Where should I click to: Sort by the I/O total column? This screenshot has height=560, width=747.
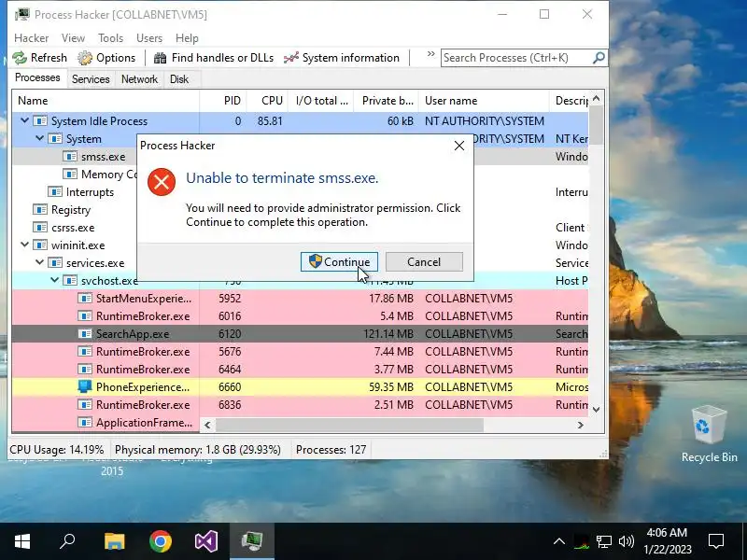[x=320, y=101]
